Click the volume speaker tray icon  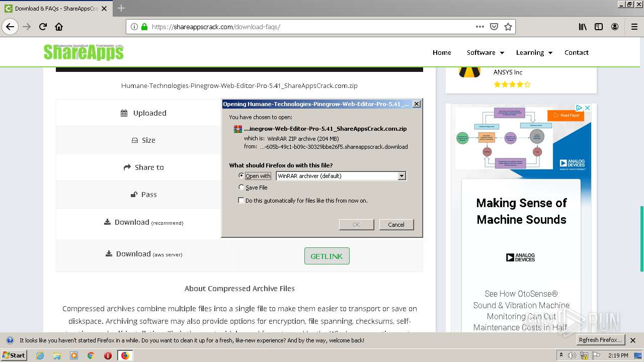[x=572, y=355]
